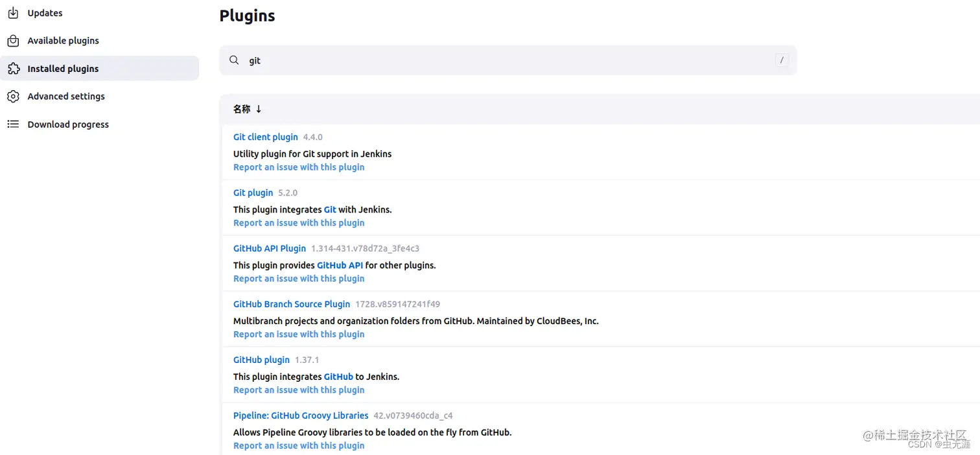
Task: Focus the plugin search field
Action: click(508, 60)
